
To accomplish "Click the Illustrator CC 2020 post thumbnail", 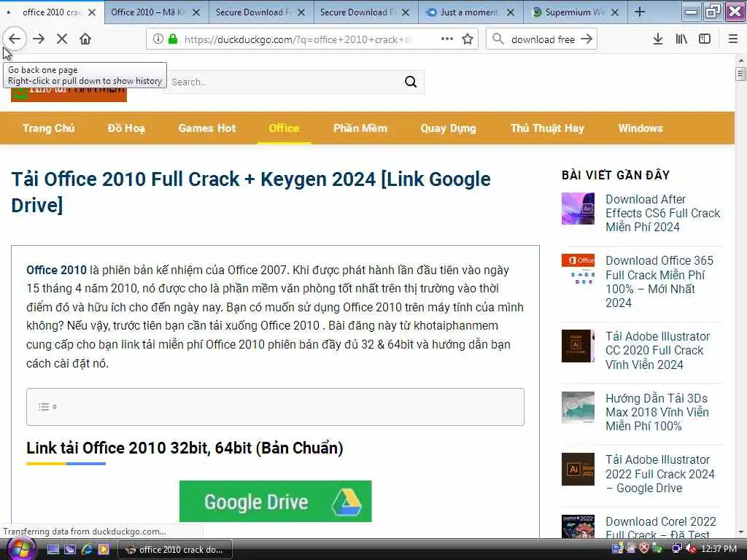I will (578, 346).
